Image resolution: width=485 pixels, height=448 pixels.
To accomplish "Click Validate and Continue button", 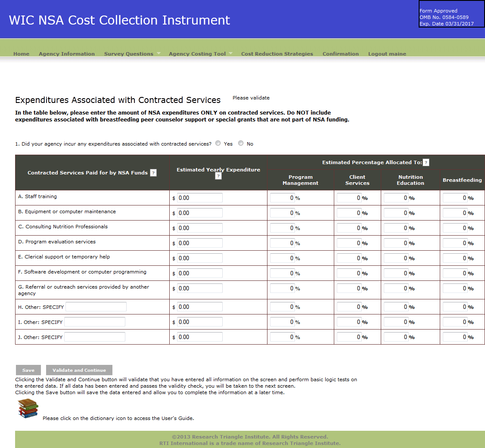I will pyautogui.click(x=79, y=370).
